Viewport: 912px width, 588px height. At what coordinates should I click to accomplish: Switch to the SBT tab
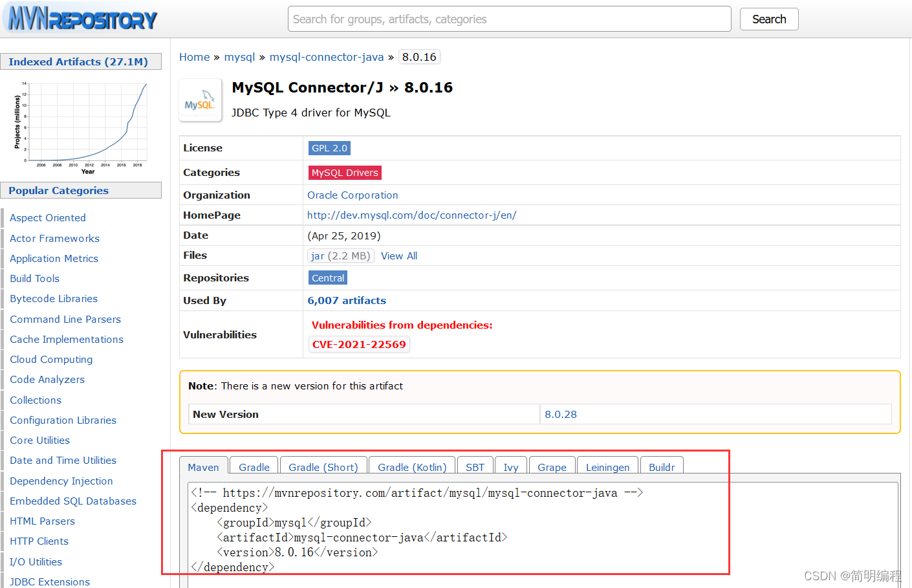475,467
